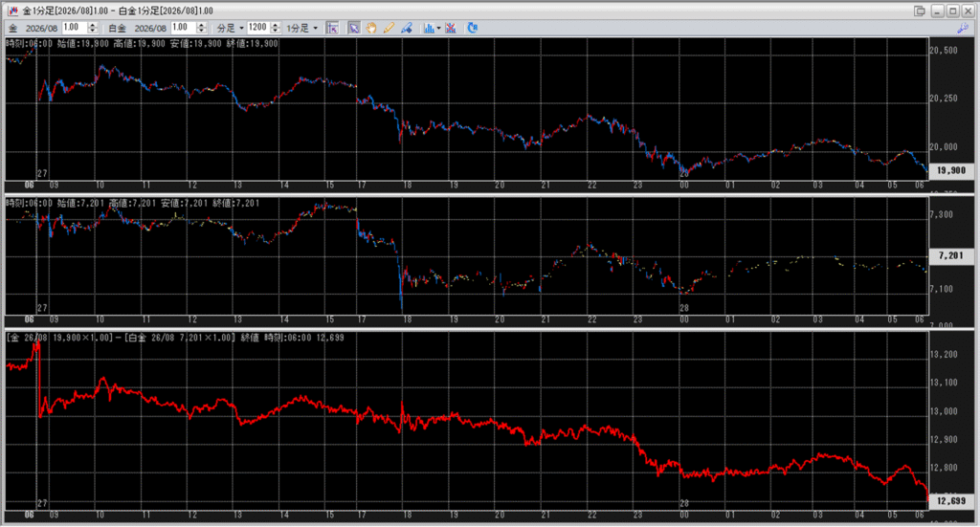Maximize the chart window
The width and height of the screenshot is (980, 527).
point(951,10)
